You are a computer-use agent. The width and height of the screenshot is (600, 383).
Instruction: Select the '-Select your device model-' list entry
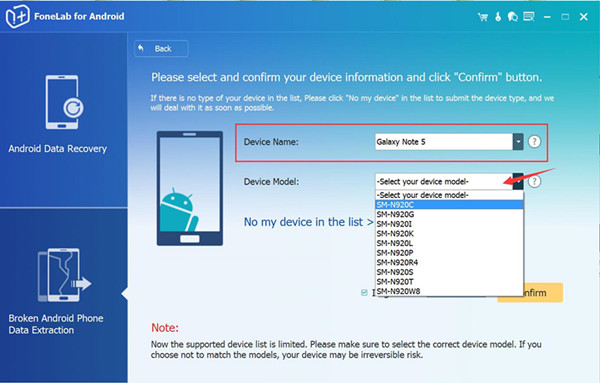coord(449,195)
